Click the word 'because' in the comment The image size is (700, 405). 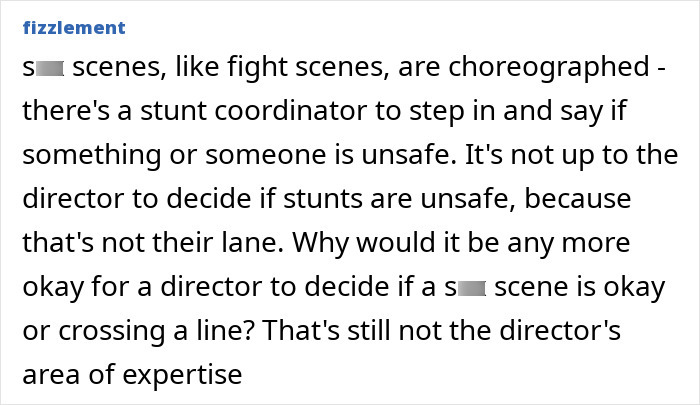pos(580,199)
